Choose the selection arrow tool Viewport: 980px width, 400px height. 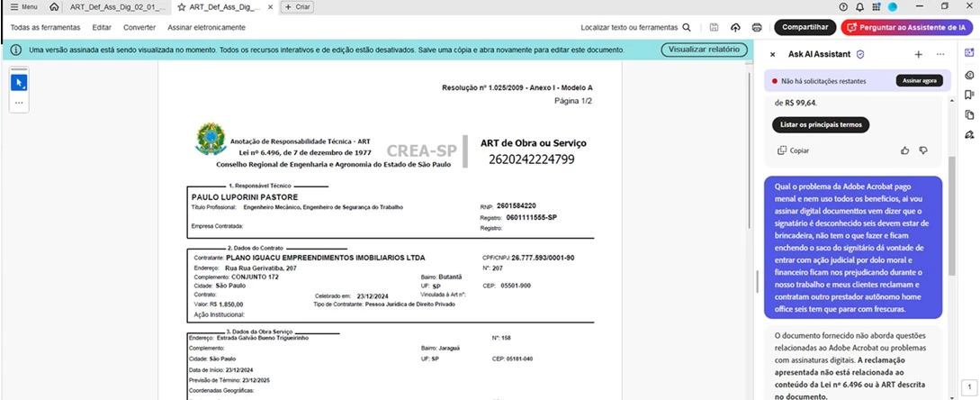pyautogui.click(x=19, y=83)
